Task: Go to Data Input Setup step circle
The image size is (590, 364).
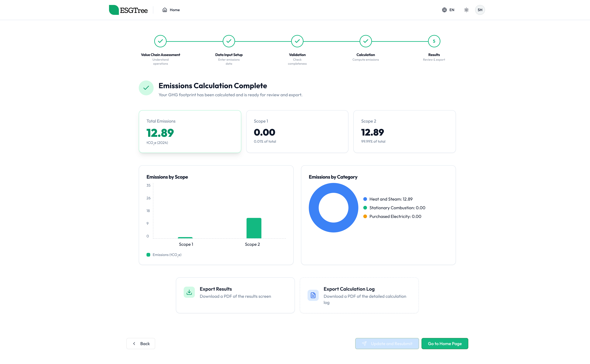Action: coord(229,41)
